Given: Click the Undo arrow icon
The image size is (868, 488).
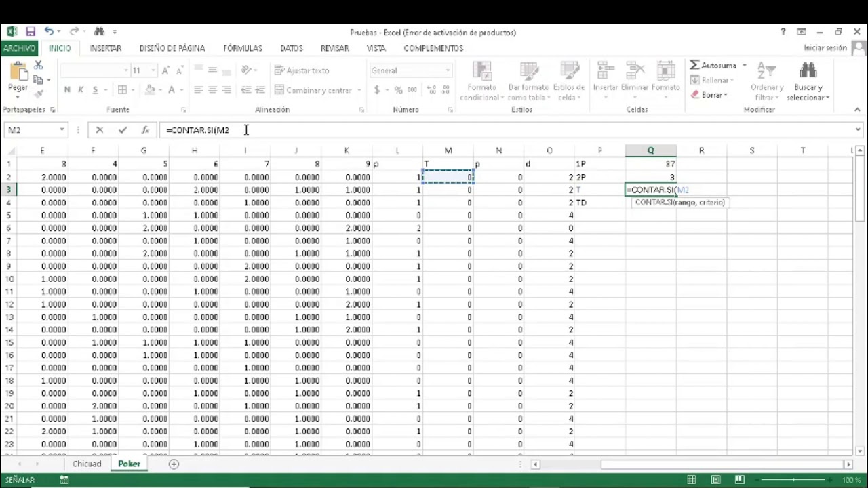Looking at the screenshot, I should (48, 31).
